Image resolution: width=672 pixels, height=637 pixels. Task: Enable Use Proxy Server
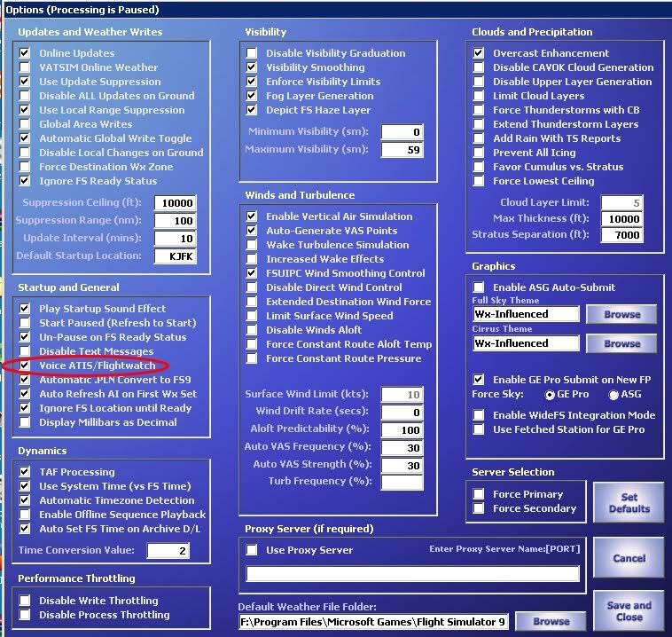[x=252, y=549]
